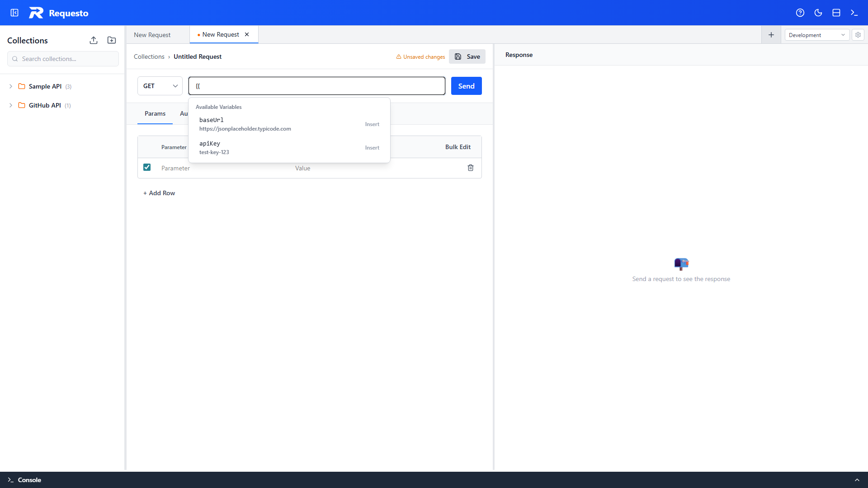
Task: Insert the baseUrl variable
Action: click(x=372, y=124)
